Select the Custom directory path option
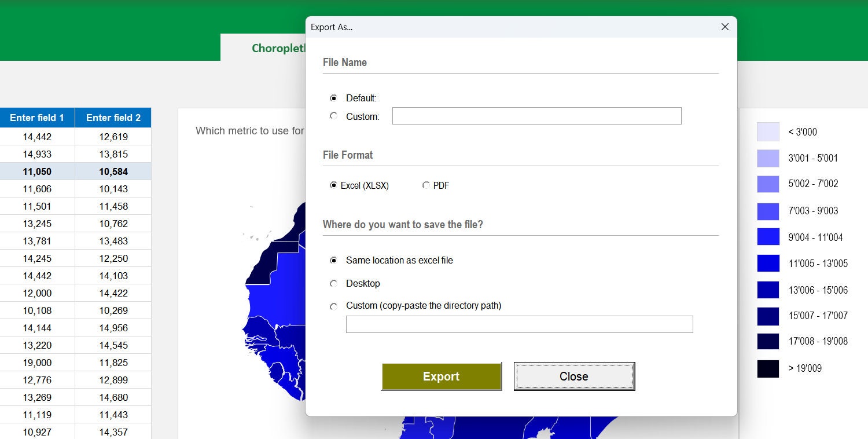The width and height of the screenshot is (868, 439). click(334, 306)
